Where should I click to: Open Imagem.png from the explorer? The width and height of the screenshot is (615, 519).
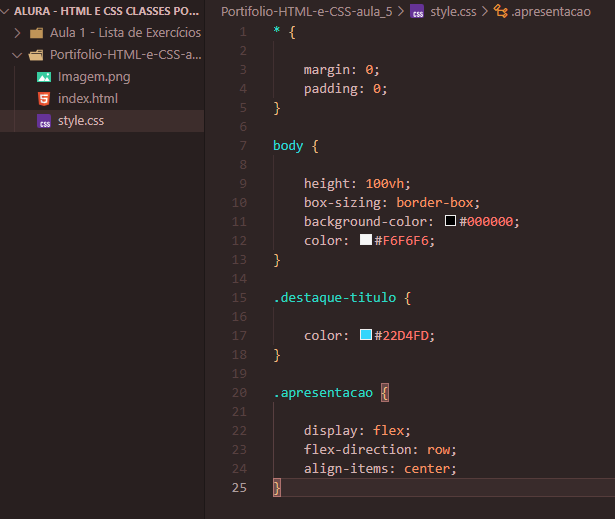(94, 77)
